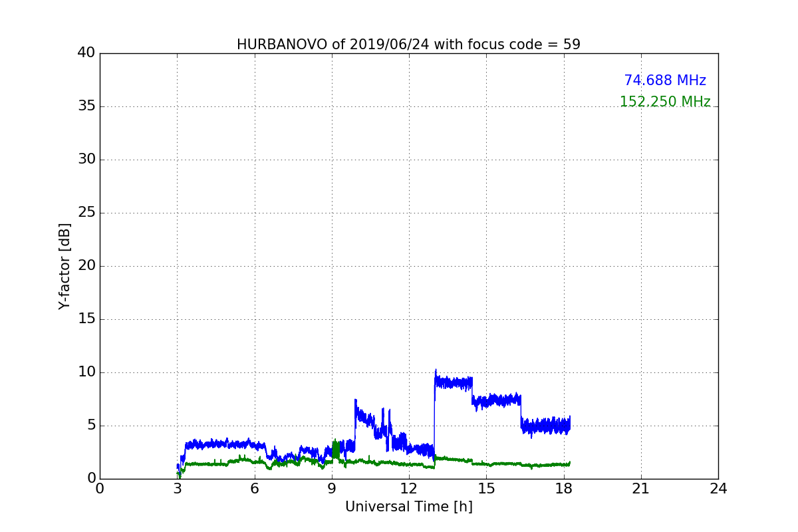
Task: Click x-axis tick label 21
Action: [641, 489]
